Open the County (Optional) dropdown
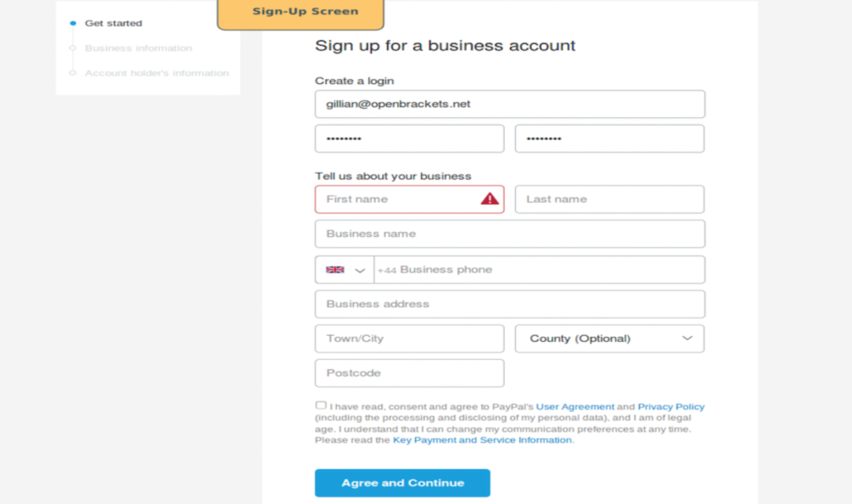 [x=609, y=338]
